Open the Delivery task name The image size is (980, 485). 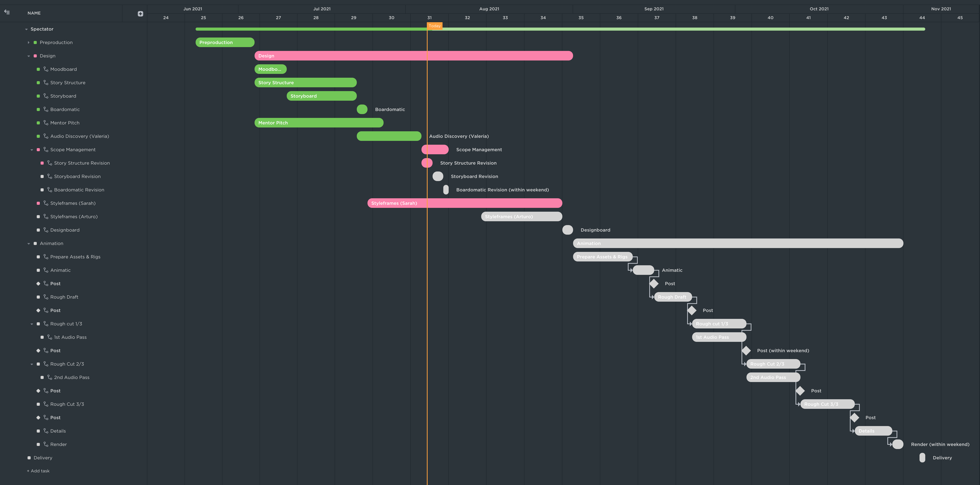coord(43,458)
